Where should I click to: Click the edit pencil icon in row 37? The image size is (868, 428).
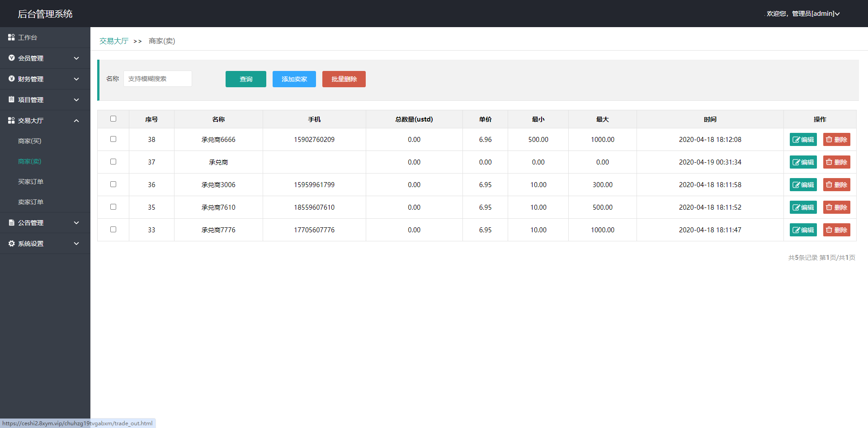pos(796,162)
